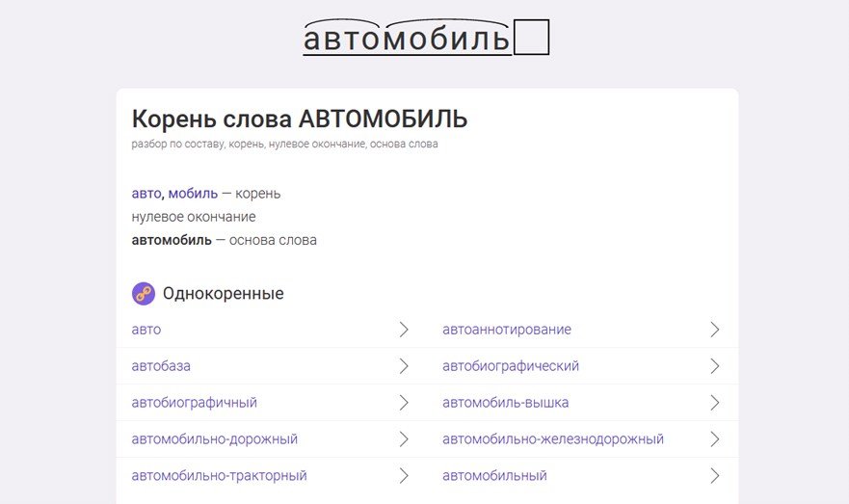The width and height of the screenshot is (849, 504).
Task: Go to the автобаза word page
Action: (x=161, y=366)
